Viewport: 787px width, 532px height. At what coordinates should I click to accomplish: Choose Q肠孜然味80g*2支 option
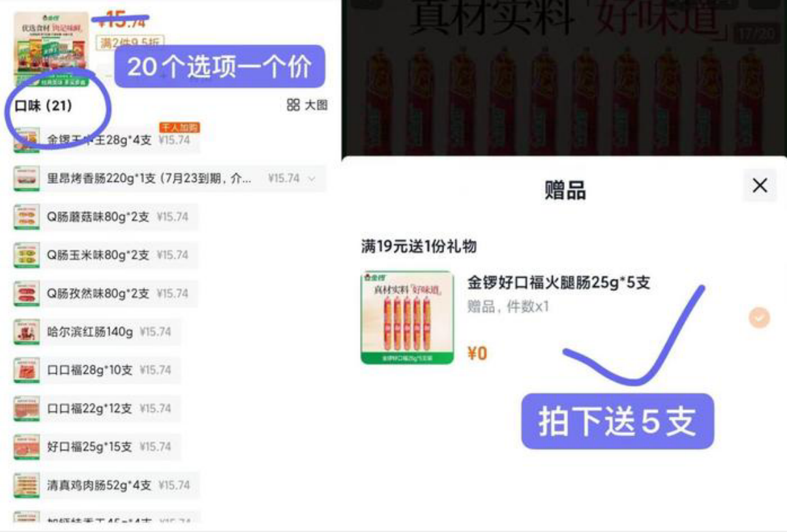pos(105,293)
